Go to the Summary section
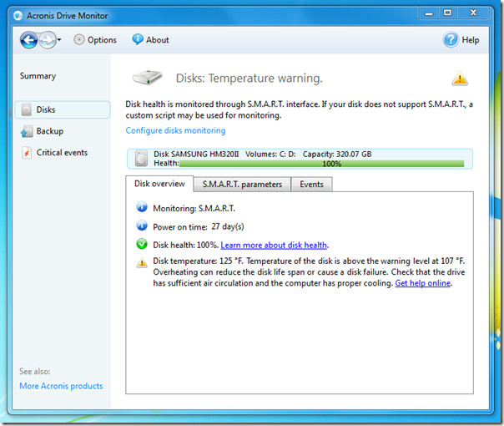This screenshot has width=504, height=426. 38,76
